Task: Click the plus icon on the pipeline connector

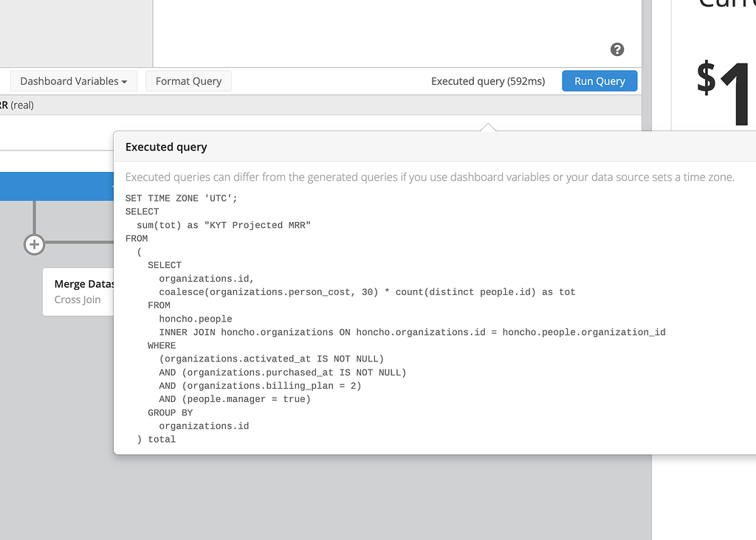Action: pos(34,244)
